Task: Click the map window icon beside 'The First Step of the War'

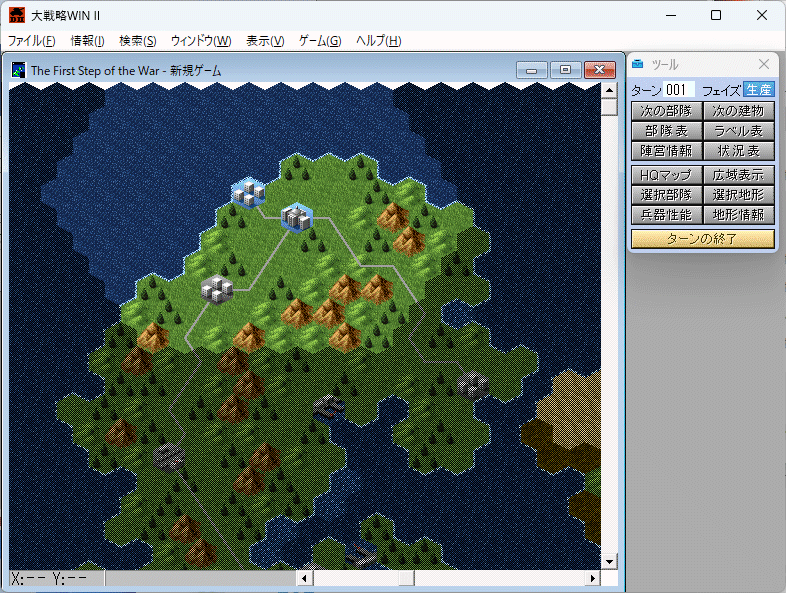Action: click(x=18, y=70)
